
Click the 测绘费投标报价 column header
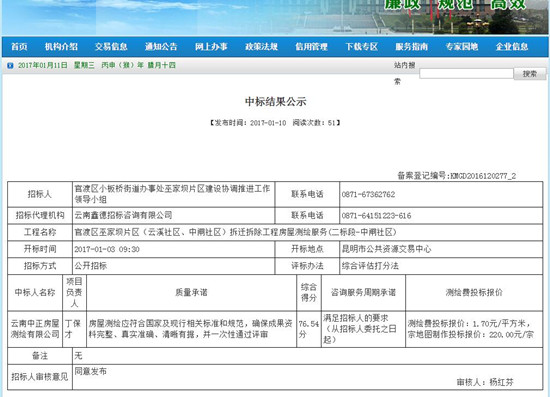pos(474,292)
